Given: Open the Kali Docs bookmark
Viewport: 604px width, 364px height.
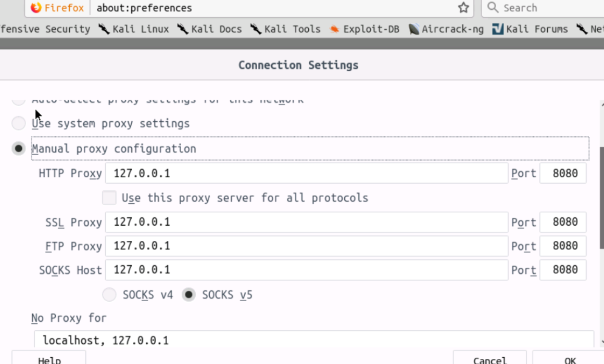Looking at the screenshot, I should click(x=209, y=29).
